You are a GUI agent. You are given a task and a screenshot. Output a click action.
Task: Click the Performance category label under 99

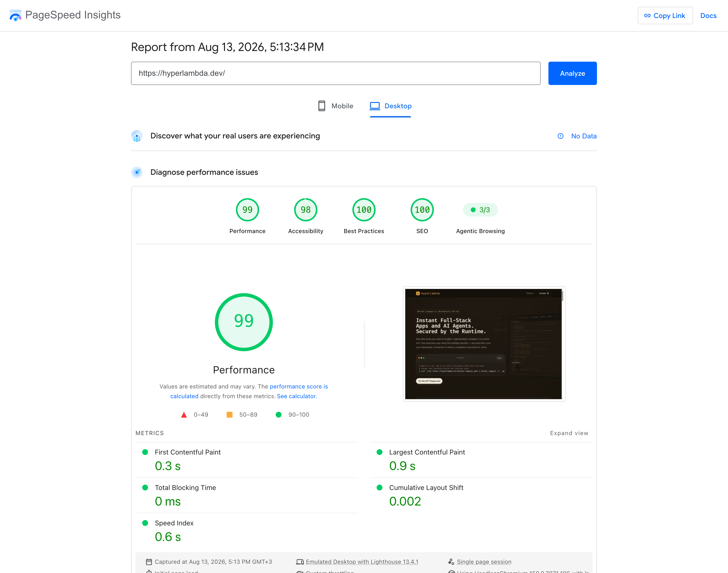click(x=248, y=231)
